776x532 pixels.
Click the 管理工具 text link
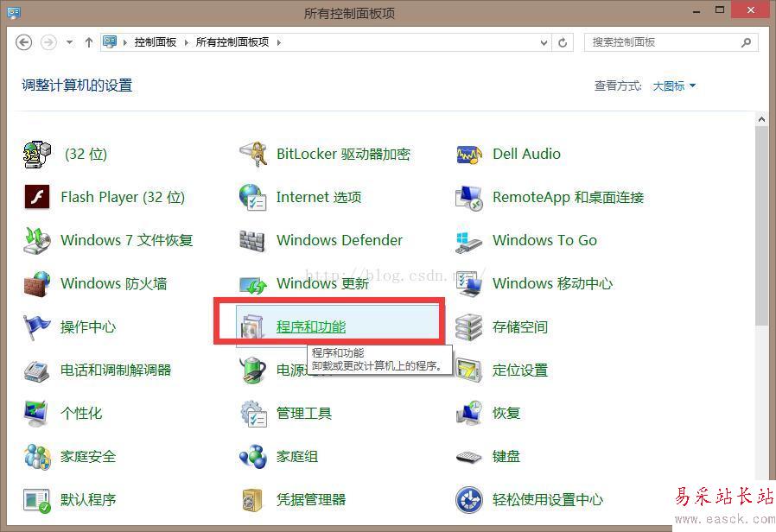click(x=304, y=413)
